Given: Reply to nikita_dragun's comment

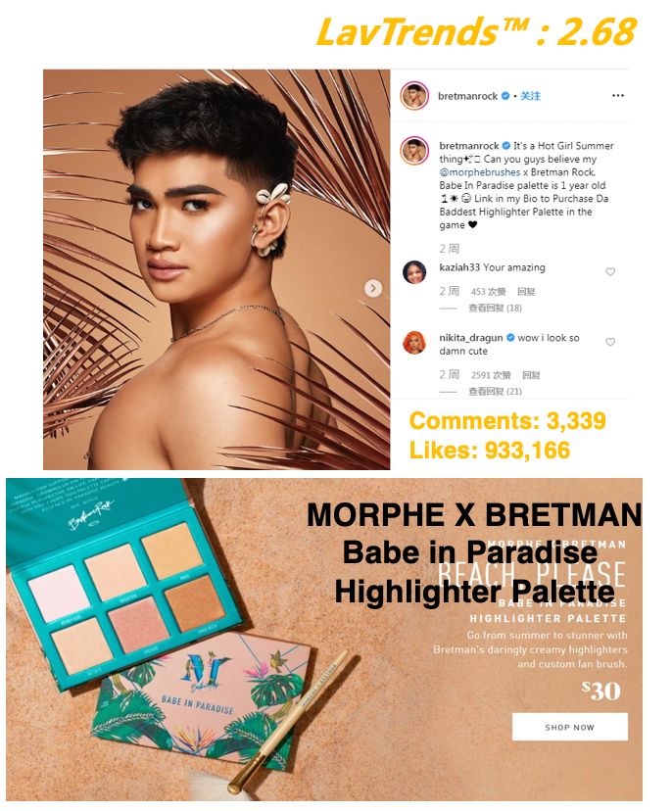Looking at the screenshot, I should pyautogui.click(x=531, y=375).
